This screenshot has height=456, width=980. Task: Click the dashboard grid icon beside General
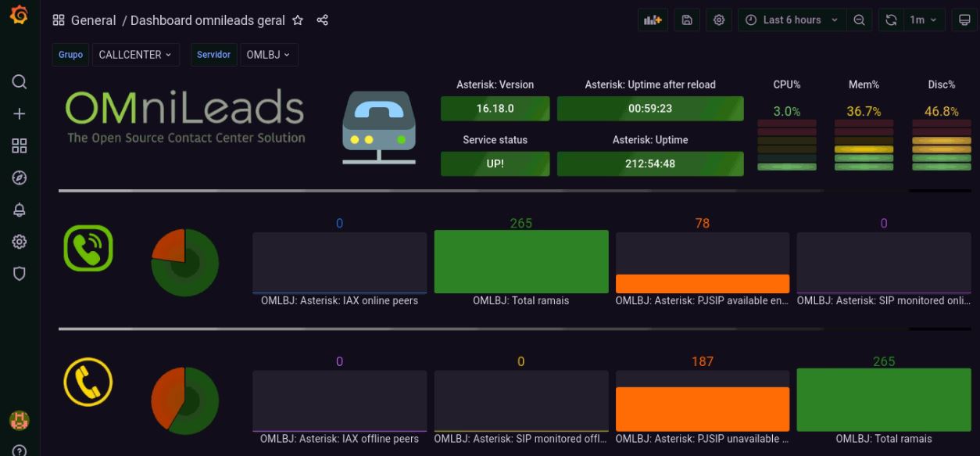tap(59, 20)
